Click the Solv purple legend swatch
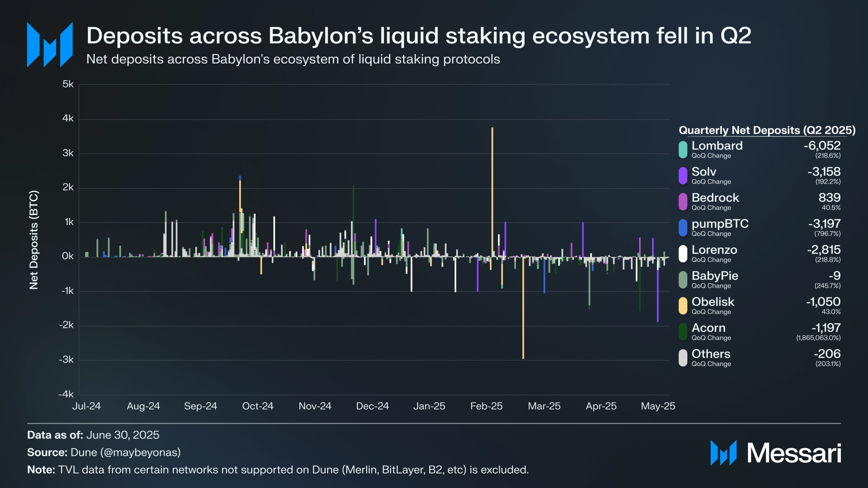 point(683,176)
